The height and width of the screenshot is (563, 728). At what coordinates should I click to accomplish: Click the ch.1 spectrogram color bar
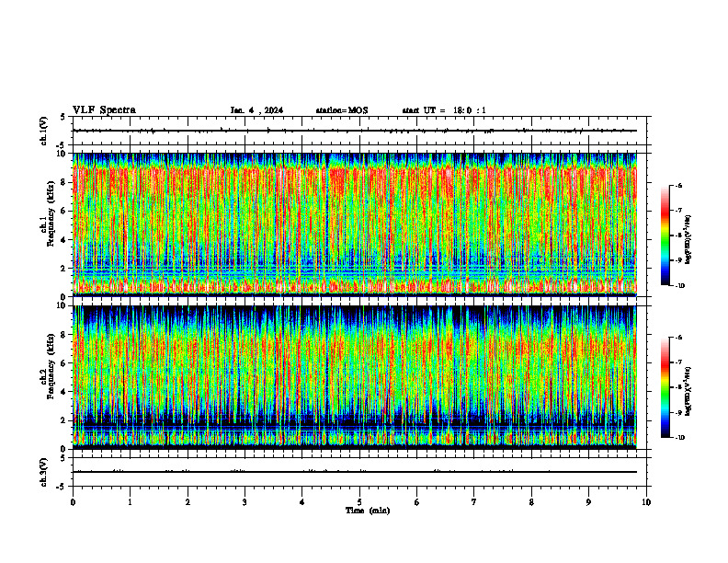tap(665, 236)
